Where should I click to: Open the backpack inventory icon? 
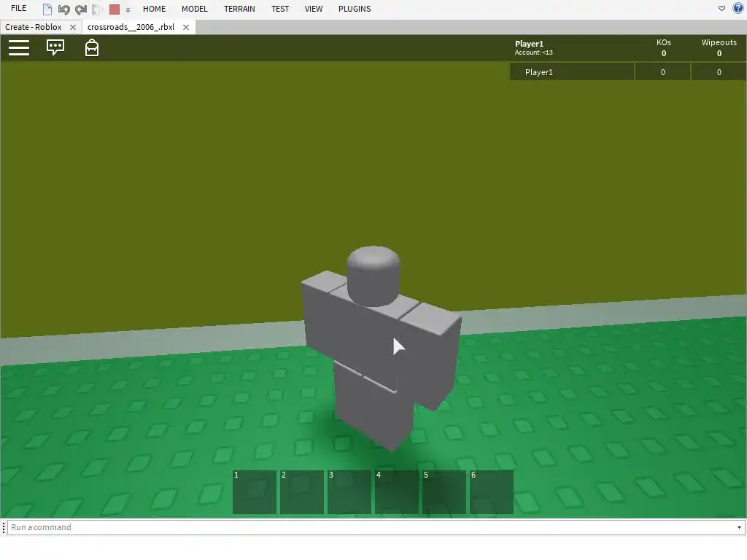pyautogui.click(x=91, y=47)
